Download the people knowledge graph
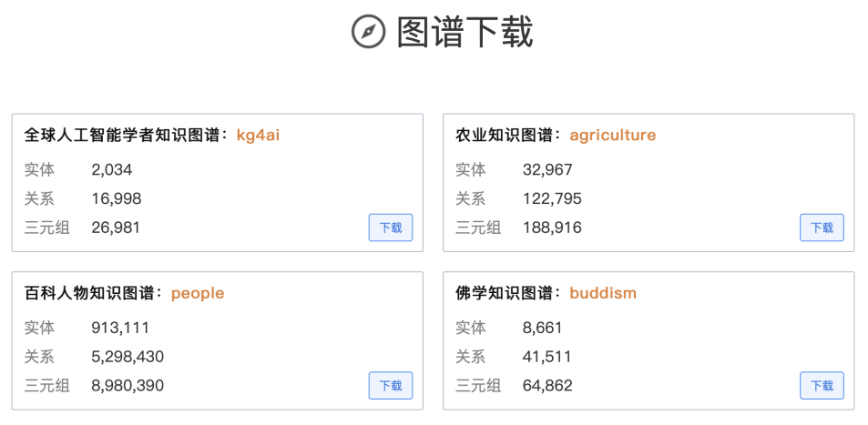Screen dimensions: 868x425 pyautogui.click(x=391, y=385)
